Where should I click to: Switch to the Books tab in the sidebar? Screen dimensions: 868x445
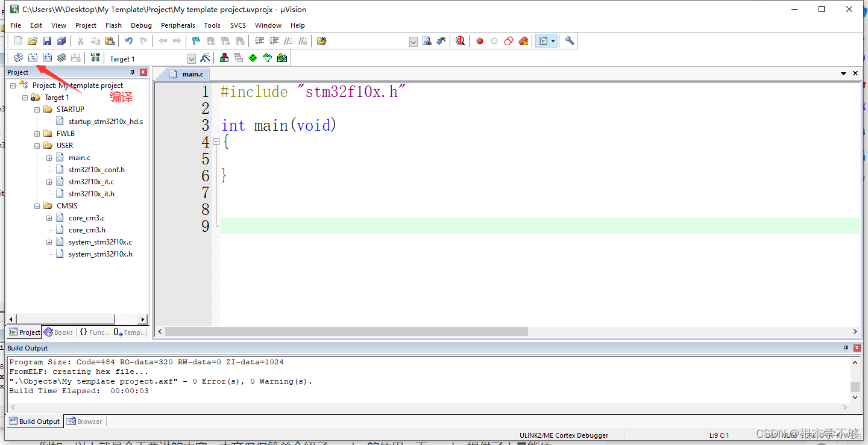click(x=58, y=332)
